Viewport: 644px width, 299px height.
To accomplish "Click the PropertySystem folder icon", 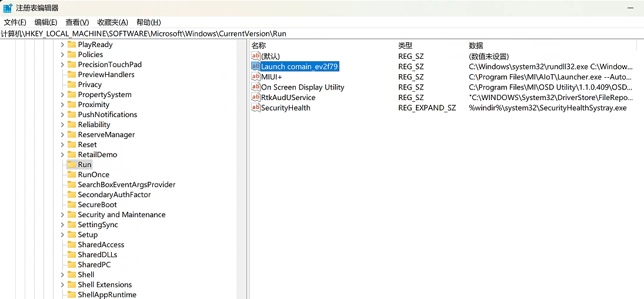I will tap(72, 94).
